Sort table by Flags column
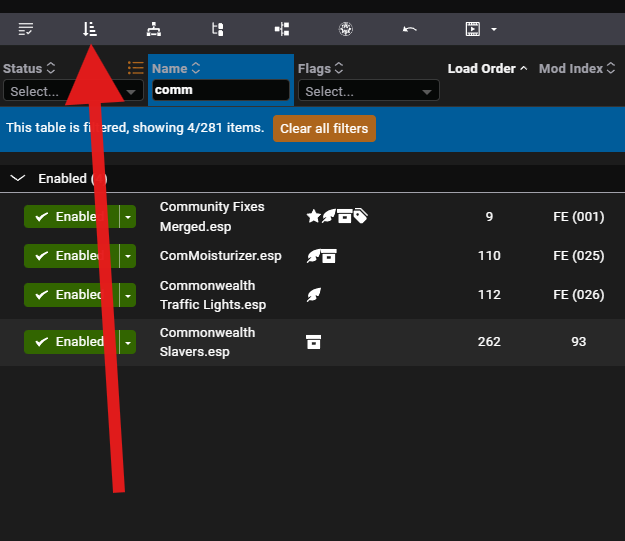The height and width of the screenshot is (541, 625). [x=320, y=68]
